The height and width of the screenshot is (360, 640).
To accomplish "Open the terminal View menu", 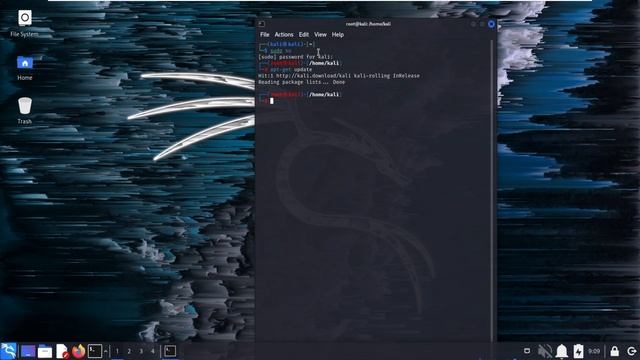I will 320,35.
